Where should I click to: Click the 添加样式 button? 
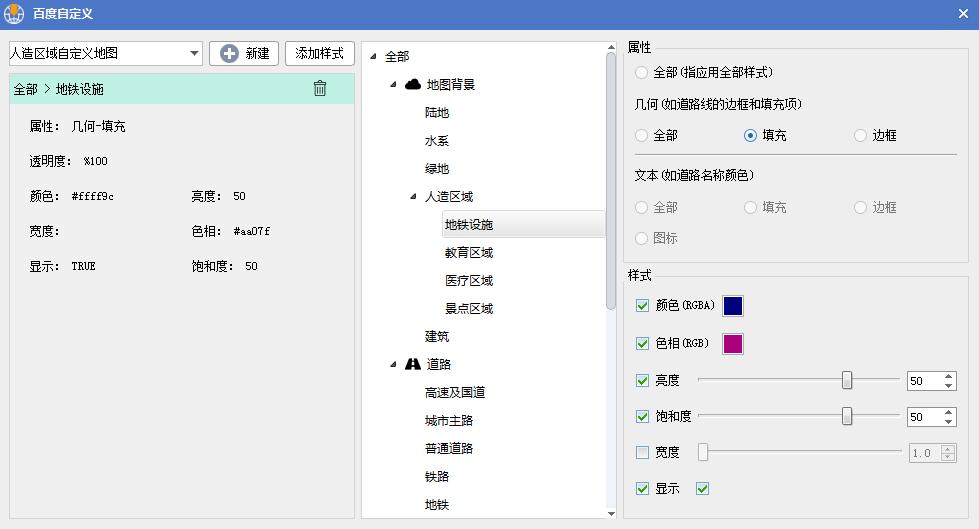coord(320,54)
